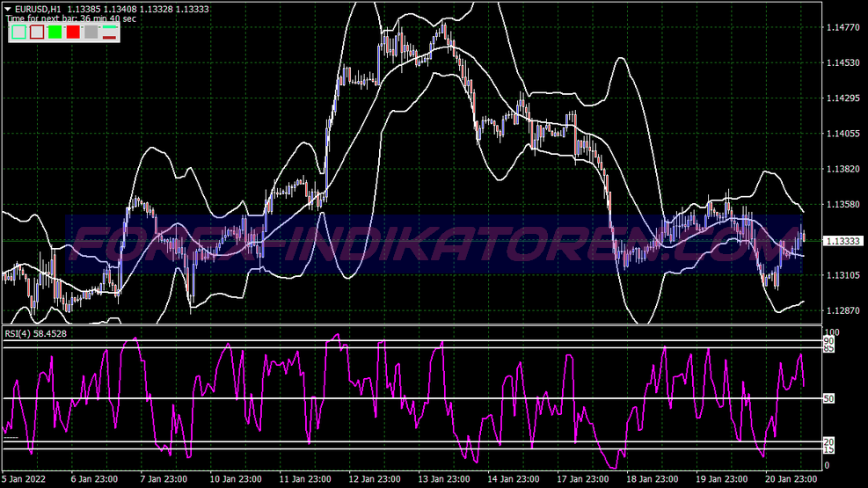868x488 pixels.
Task: Click the EURUSD,H1 symbol label
Action: coord(37,10)
